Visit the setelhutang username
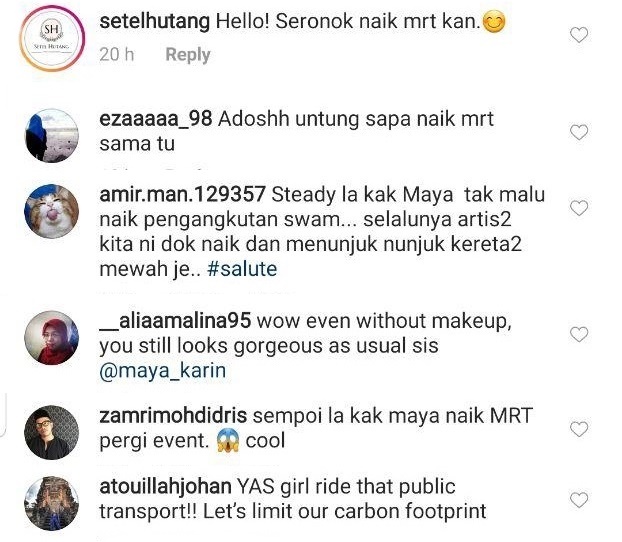Image resolution: width=622 pixels, height=542 pixels. click(154, 21)
